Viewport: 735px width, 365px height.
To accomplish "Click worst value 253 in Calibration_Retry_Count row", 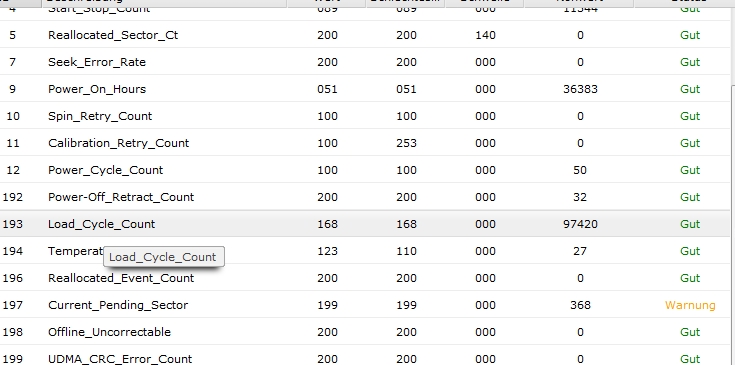I will [406, 143].
